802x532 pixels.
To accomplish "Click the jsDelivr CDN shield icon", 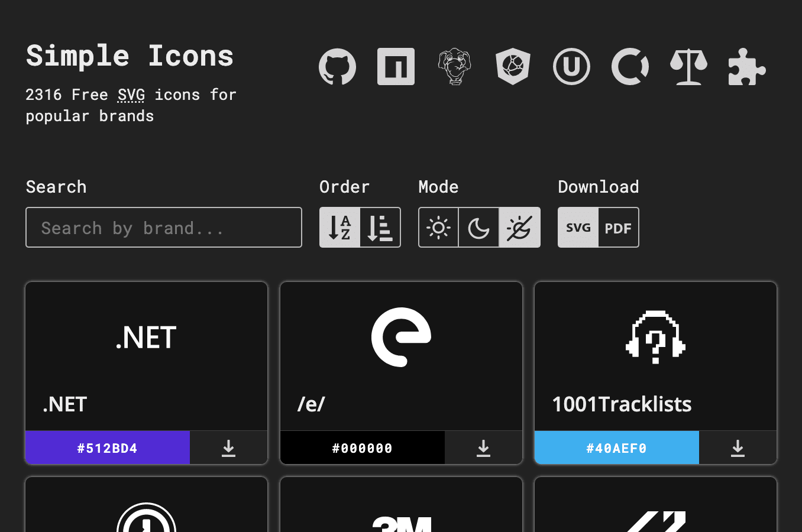I will (x=513, y=66).
